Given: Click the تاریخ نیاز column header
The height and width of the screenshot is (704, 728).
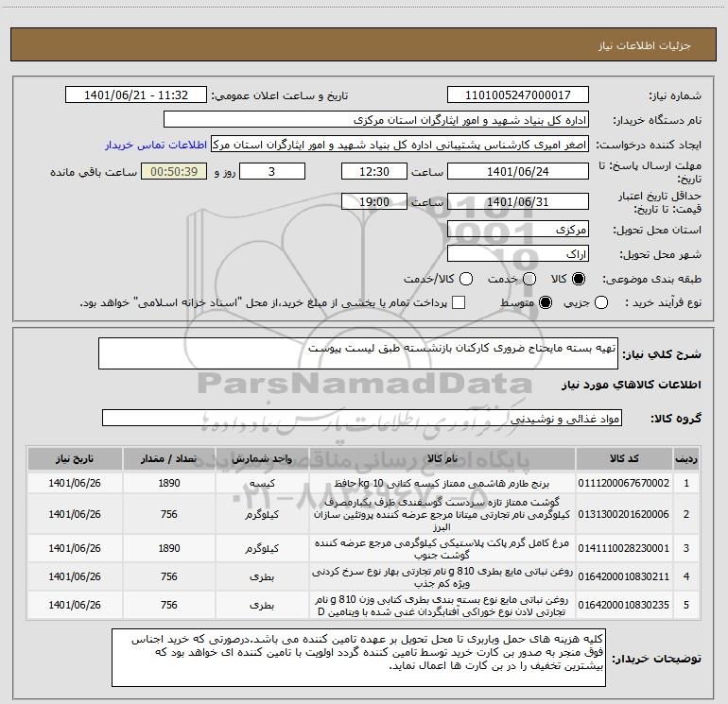Looking at the screenshot, I should pos(75,459).
